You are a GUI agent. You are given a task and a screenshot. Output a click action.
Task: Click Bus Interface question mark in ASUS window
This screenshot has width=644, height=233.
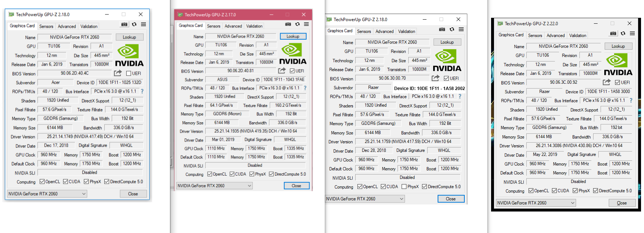(305, 88)
